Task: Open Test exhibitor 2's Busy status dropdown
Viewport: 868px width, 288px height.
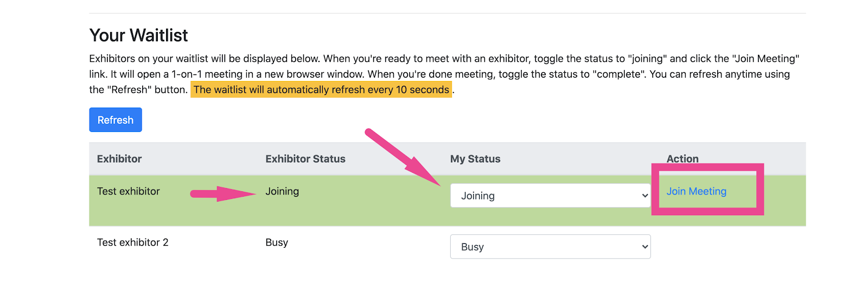Action: [x=542, y=247]
